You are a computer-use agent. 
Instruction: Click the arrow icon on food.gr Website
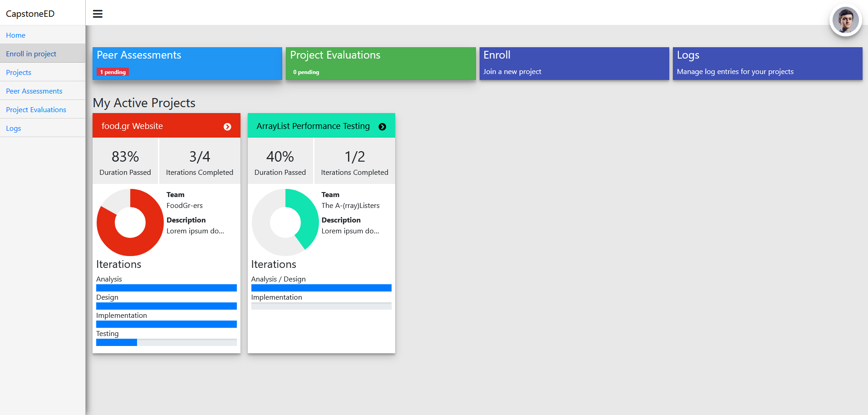[x=227, y=127]
